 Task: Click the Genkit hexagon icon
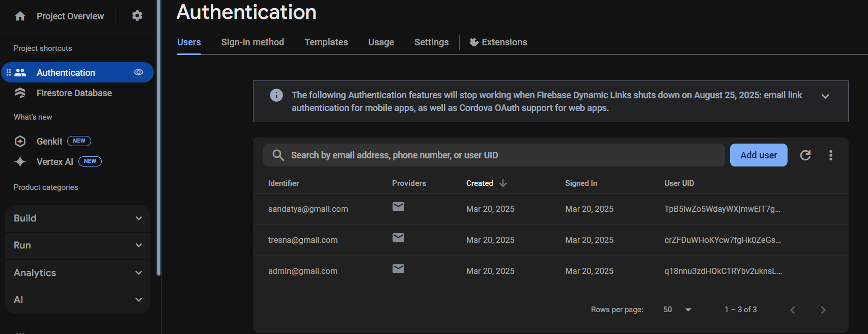click(20, 141)
